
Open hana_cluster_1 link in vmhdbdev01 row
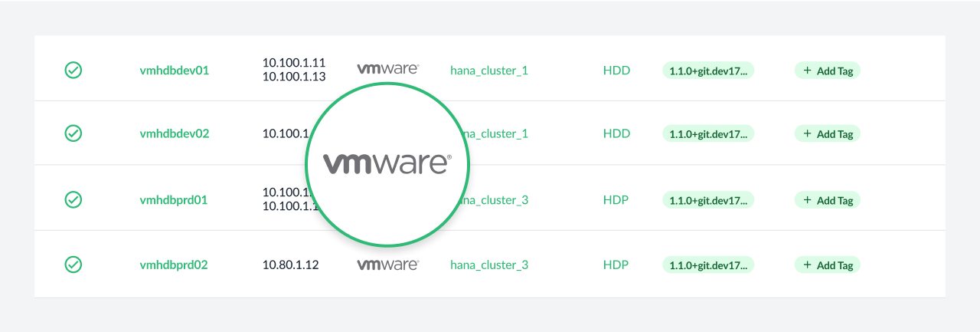point(489,71)
